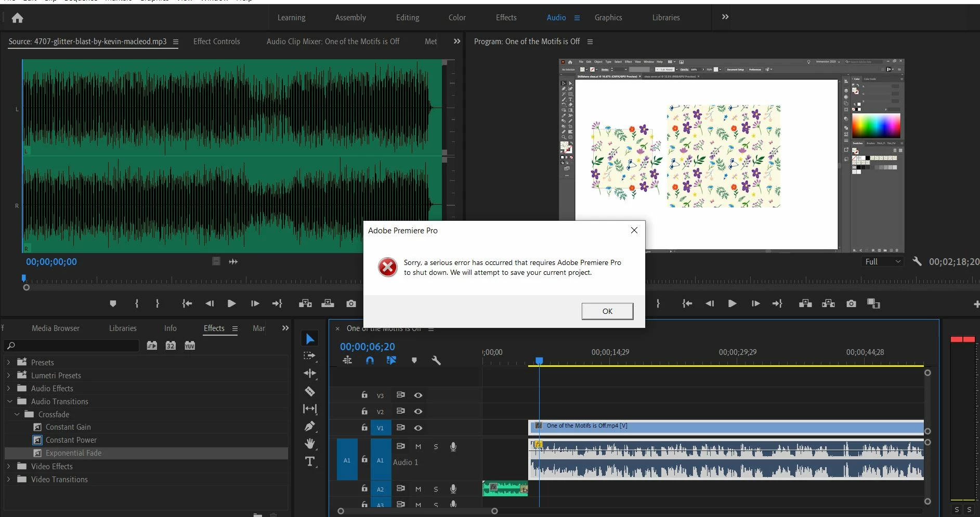Screen dimensions: 980x517
Task: Add a marker in the Source monitor
Action: click(113, 303)
